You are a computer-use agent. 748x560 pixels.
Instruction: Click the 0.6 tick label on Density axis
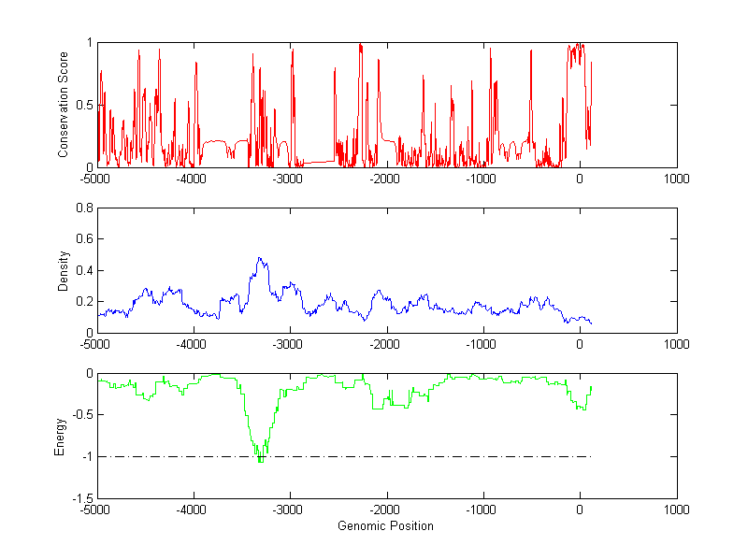point(83,239)
